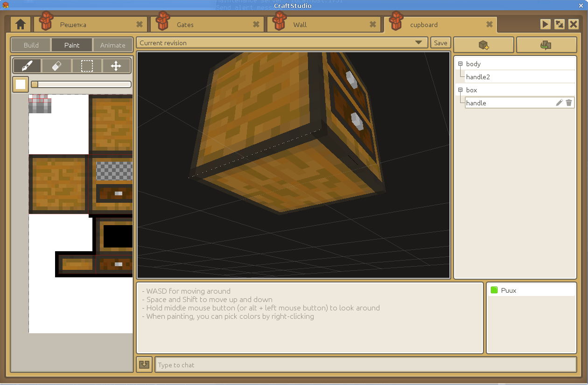Switch to Build mode
Screen dimensions: 588x385
(31, 45)
